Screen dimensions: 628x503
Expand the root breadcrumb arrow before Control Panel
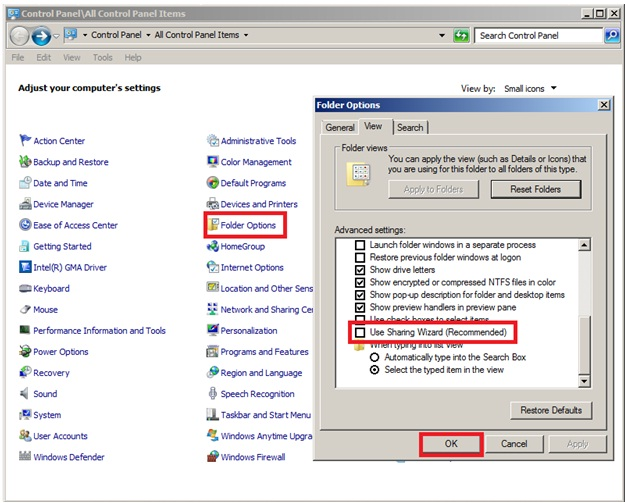(x=85, y=35)
